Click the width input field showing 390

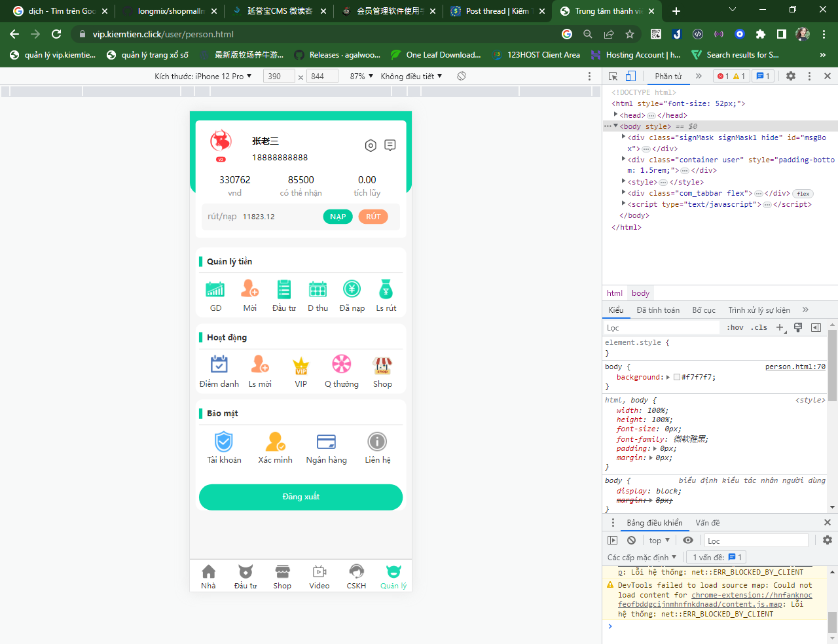click(279, 76)
